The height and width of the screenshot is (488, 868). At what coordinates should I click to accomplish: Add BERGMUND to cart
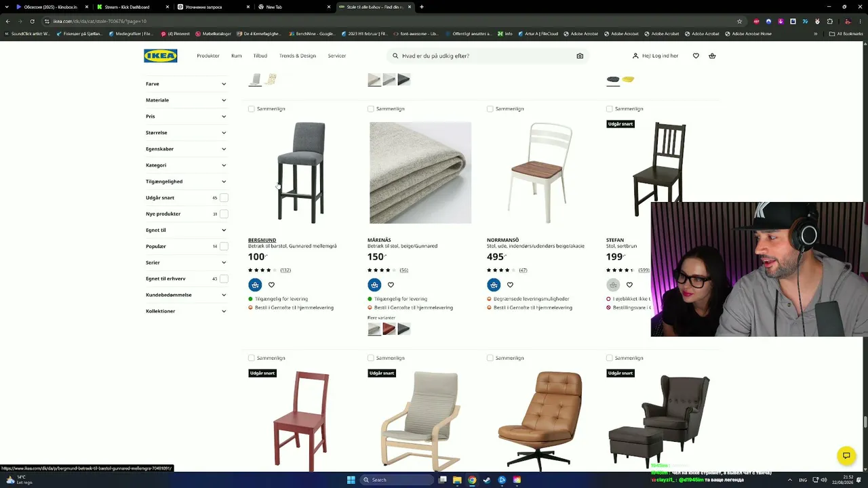pyautogui.click(x=255, y=285)
